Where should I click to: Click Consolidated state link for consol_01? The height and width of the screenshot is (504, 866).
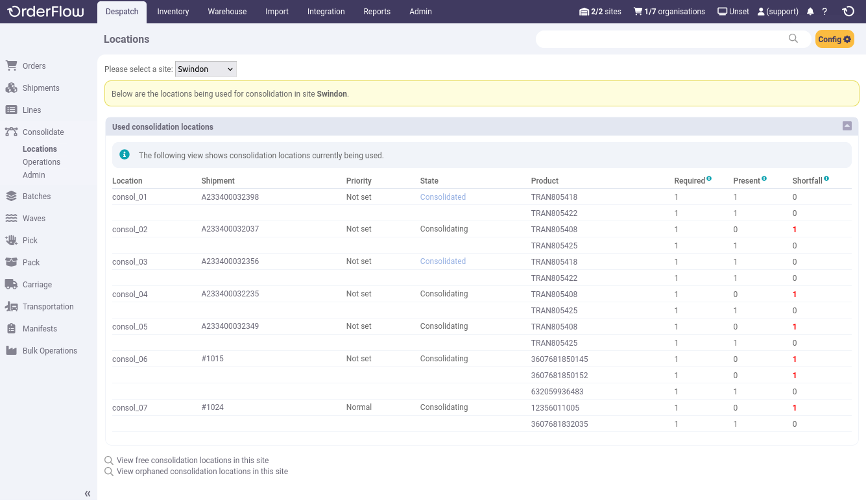click(x=443, y=197)
